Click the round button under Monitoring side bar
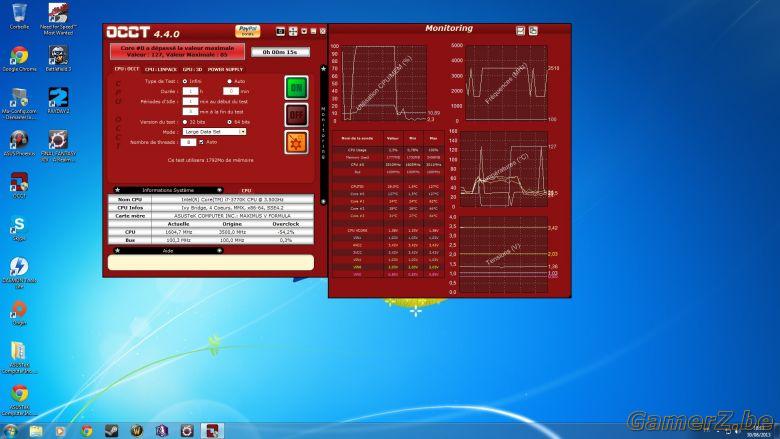 pos(323,201)
